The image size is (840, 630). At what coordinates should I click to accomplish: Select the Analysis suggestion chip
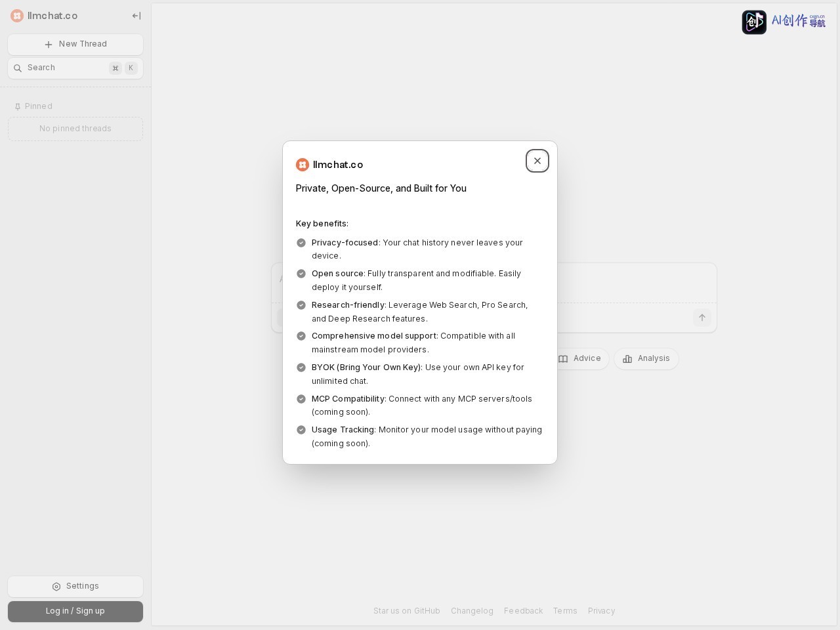[646, 359]
